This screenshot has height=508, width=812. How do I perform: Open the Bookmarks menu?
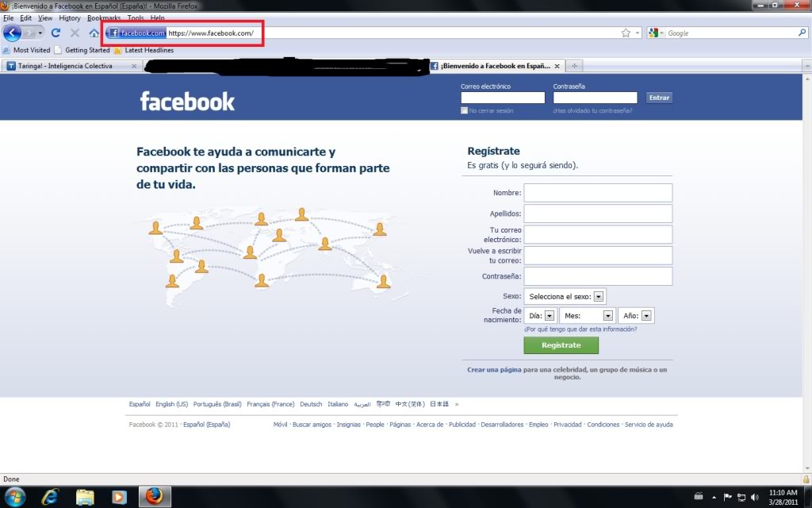pos(104,17)
